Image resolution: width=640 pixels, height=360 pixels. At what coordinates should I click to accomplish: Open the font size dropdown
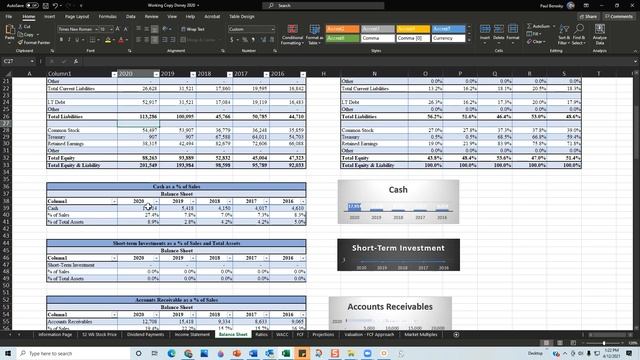tap(111, 29)
